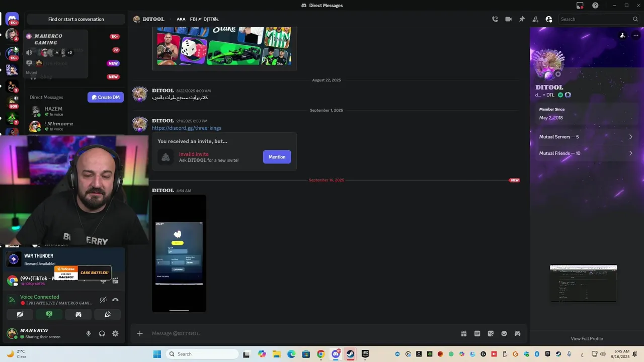The image size is (644, 362).
Task: Add friends to DM icon
Action: 535,19
